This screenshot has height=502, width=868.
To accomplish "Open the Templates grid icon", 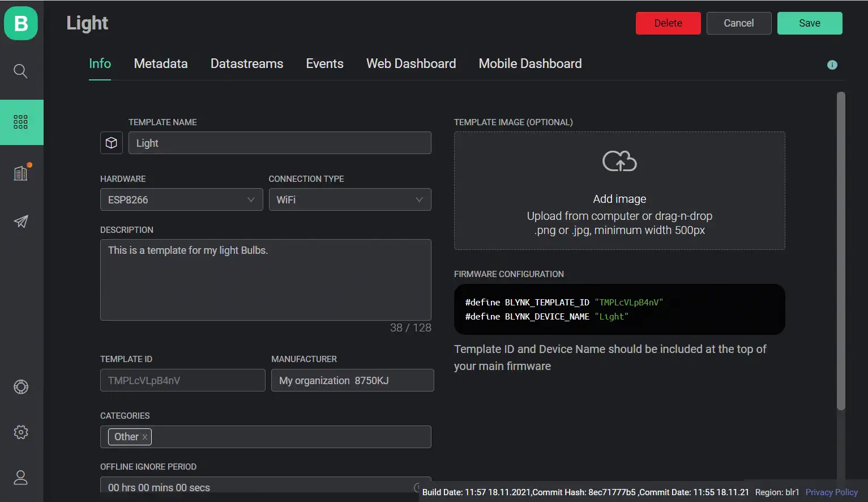I will 21,122.
